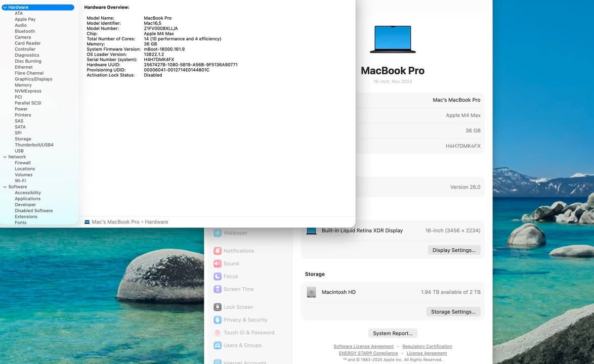Select Disc Burning entry
Image resolution: width=594 pixels, height=364 pixels.
point(28,61)
